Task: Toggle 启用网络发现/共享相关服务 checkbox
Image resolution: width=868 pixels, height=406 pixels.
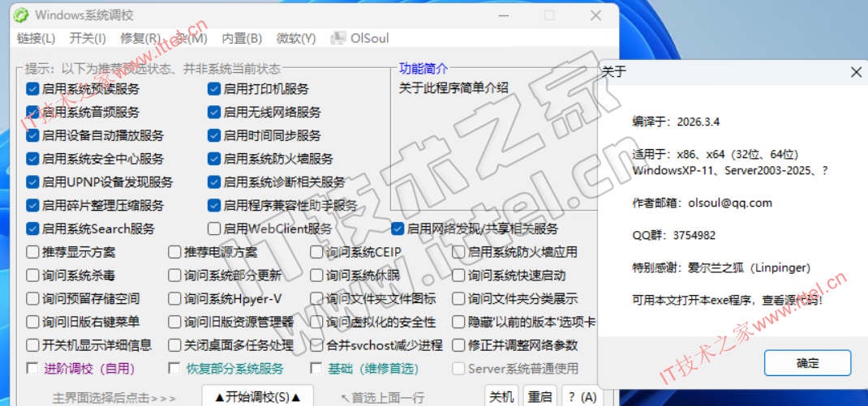Action: click(397, 229)
